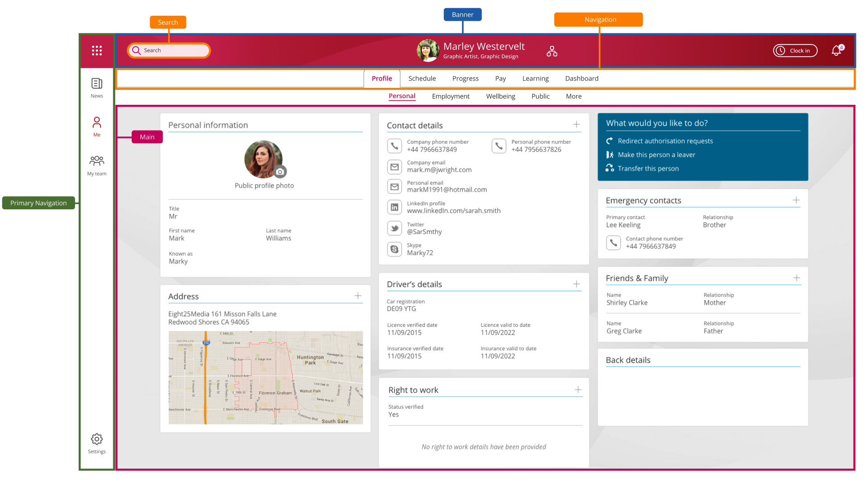
Task: Select the Employment sub-tab
Action: (451, 96)
